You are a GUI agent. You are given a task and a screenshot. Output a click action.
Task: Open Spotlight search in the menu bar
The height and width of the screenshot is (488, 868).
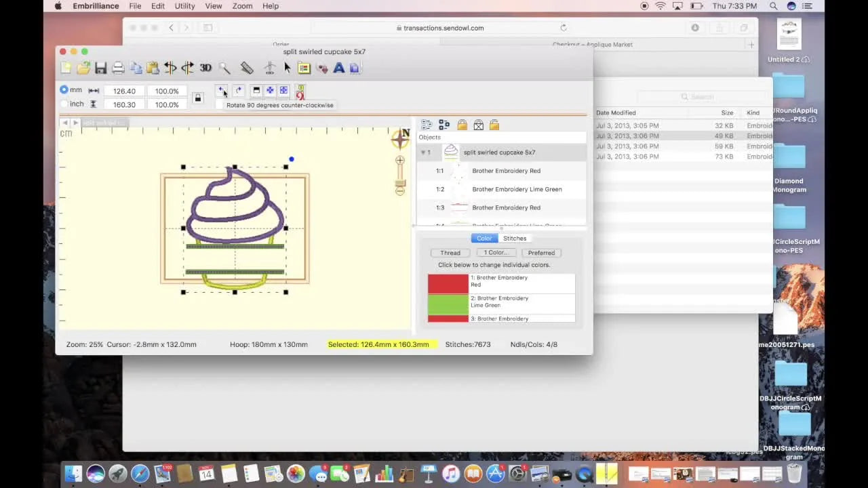coord(774,6)
